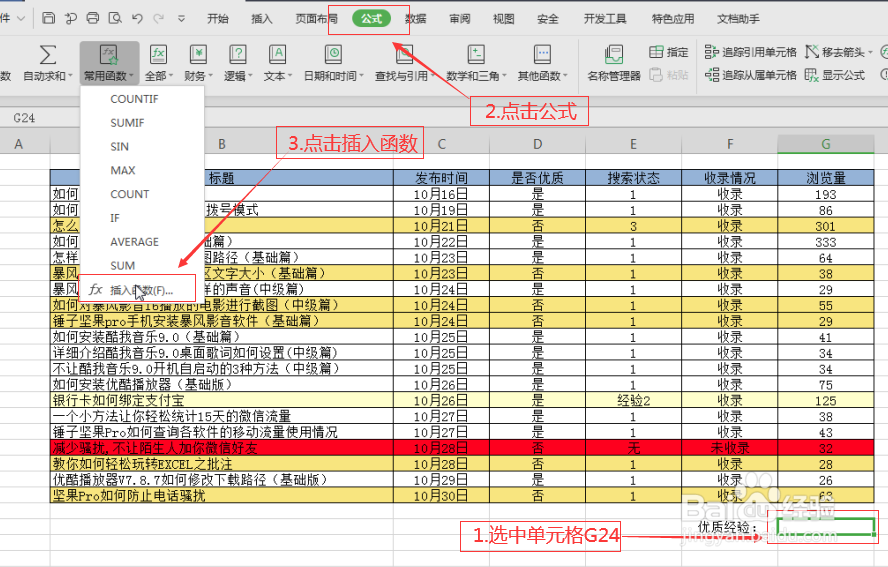Click the 日期和时间 date and time icon
Viewport: 888px width, 567px height.
[x=333, y=55]
